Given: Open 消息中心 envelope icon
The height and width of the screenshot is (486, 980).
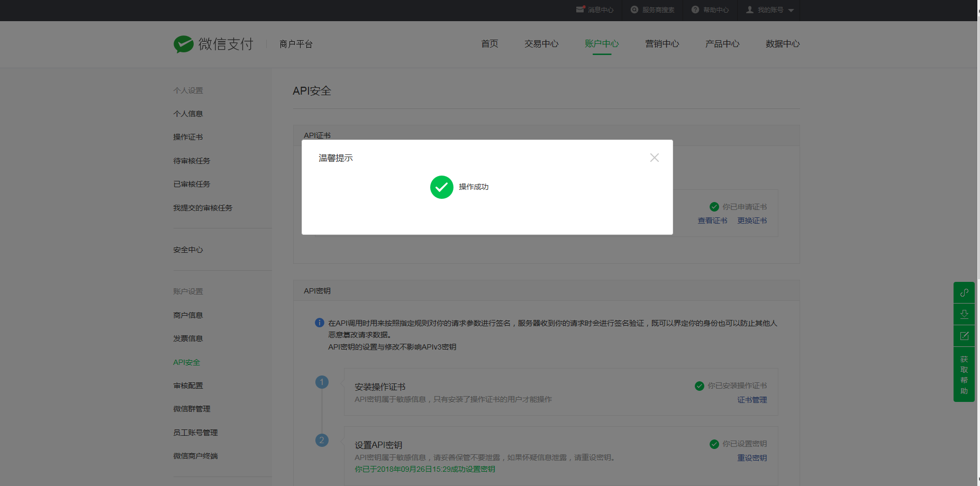Looking at the screenshot, I should pos(580,10).
